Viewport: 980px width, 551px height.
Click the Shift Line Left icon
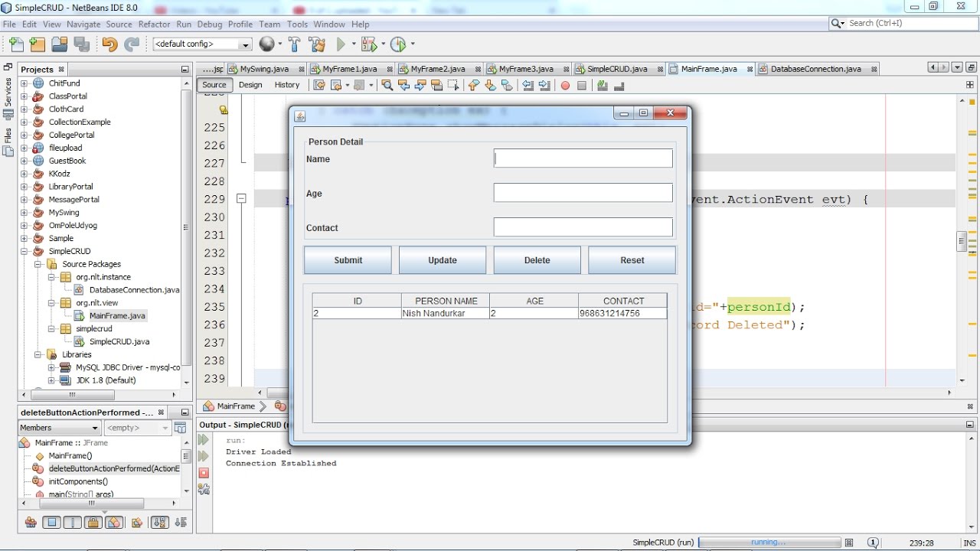tap(528, 85)
